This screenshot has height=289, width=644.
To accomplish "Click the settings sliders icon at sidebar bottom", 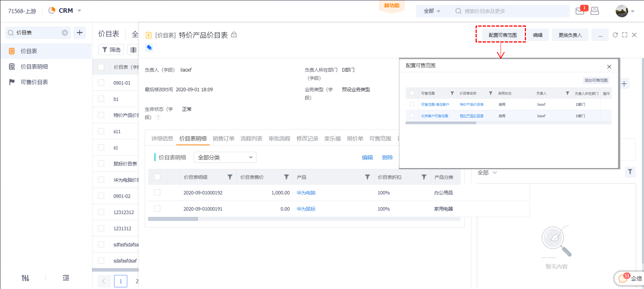I will tap(25, 278).
